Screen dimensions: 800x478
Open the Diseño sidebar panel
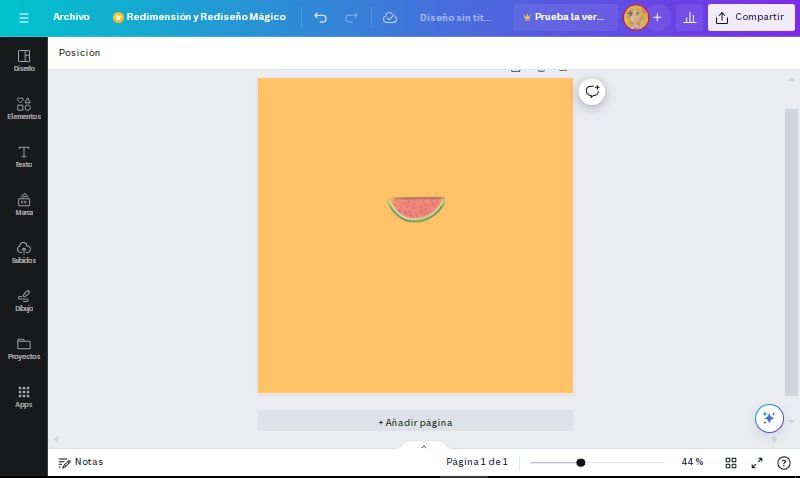(x=24, y=60)
